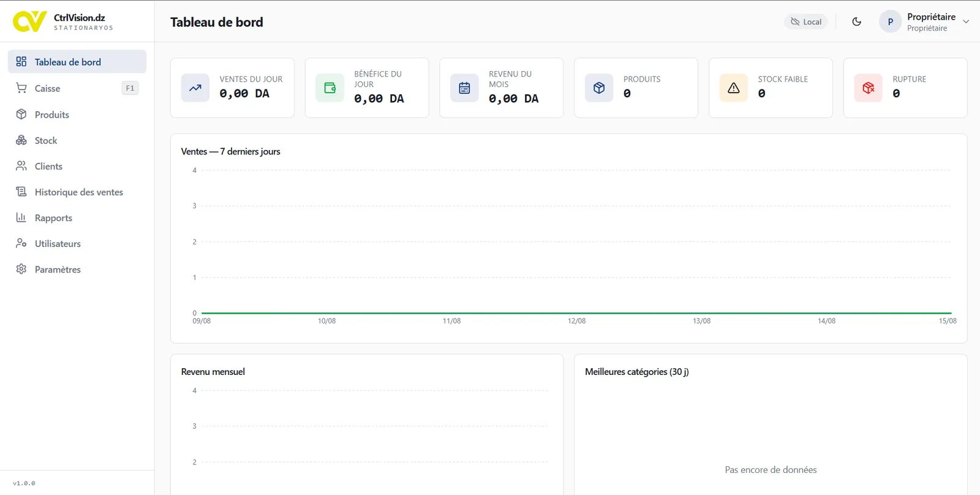Image resolution: width=980 pixels, height=495 pixels.
Task: Go to the Caisse menu item
Action: click(x=77, y=88)
